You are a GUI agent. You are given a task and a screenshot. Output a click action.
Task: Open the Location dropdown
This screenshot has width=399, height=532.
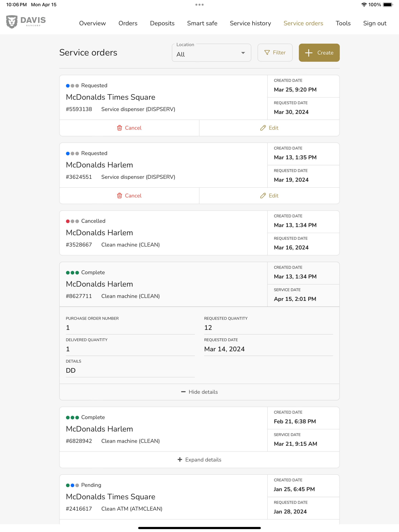point(212,53)
